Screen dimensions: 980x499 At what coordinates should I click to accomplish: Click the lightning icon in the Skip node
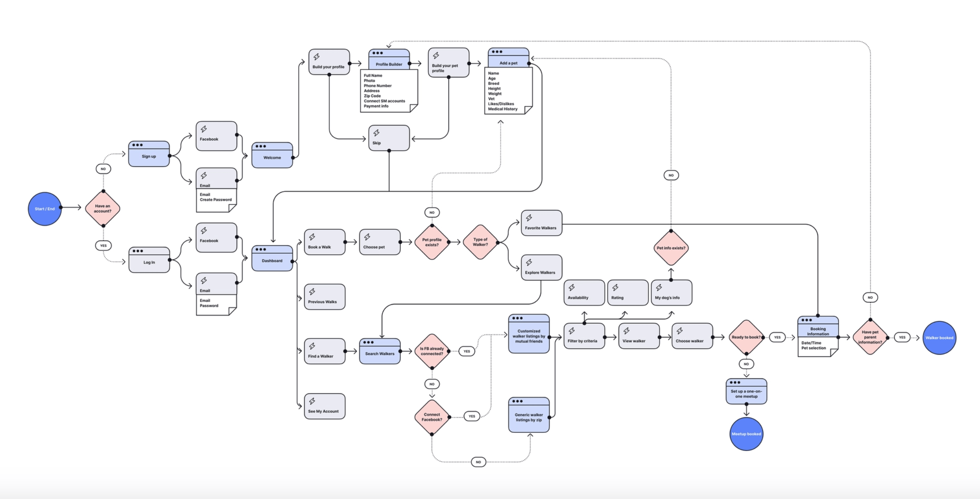coord(376,133)
